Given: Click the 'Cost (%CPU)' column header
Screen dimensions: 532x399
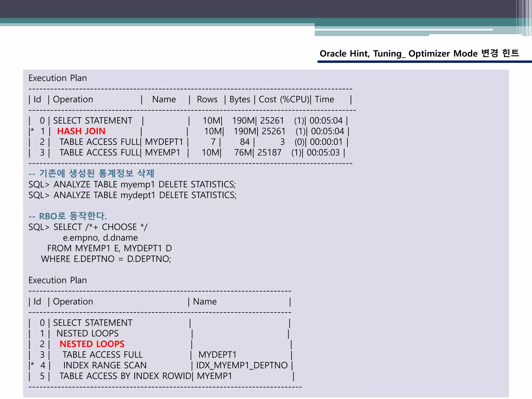Looking at the screenshot, I should coord(284,99).
